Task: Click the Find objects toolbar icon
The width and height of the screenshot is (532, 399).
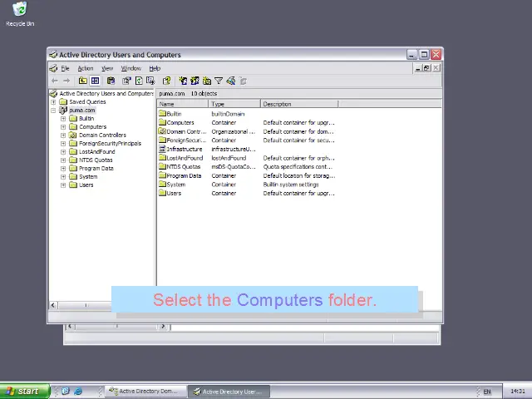Action: point(231,81)
